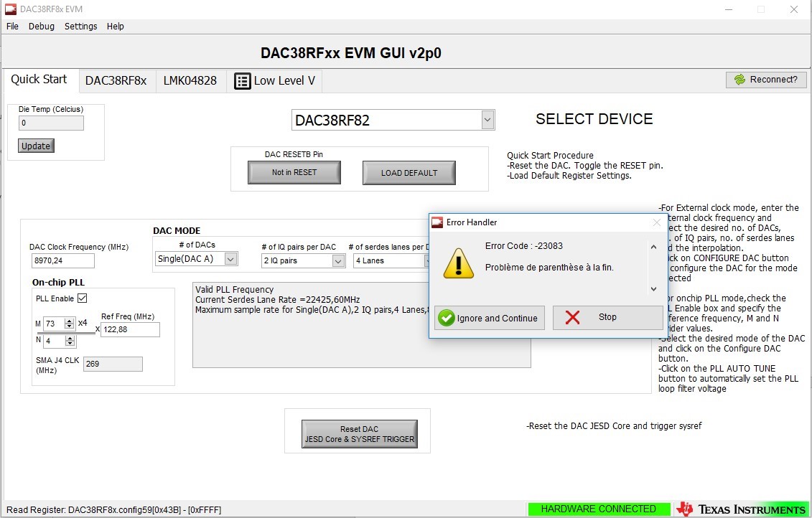Open the Debug menu
The width and height of the screenshot is (812, 518).
(42, 27)
